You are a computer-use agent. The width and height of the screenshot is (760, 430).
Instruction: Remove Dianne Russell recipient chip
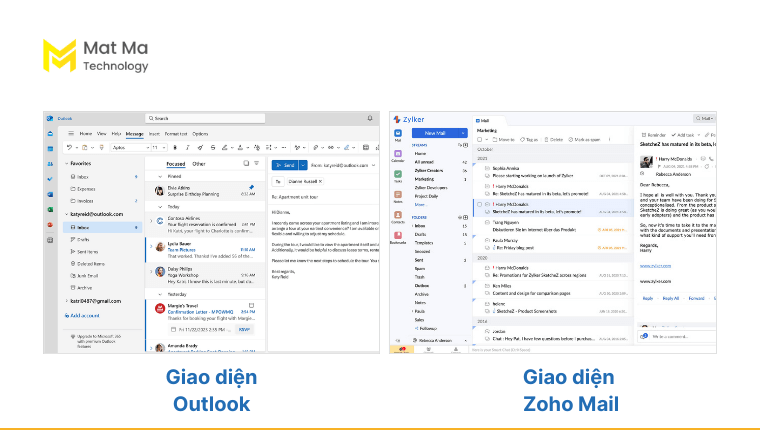click(x=320, y=181)
